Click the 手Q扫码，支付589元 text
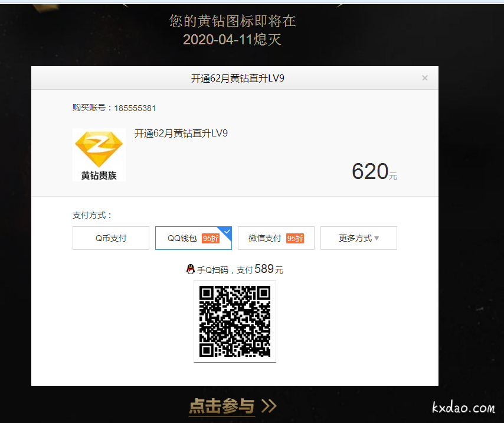This screenshot has height=423, width=504. coord(240,269)
